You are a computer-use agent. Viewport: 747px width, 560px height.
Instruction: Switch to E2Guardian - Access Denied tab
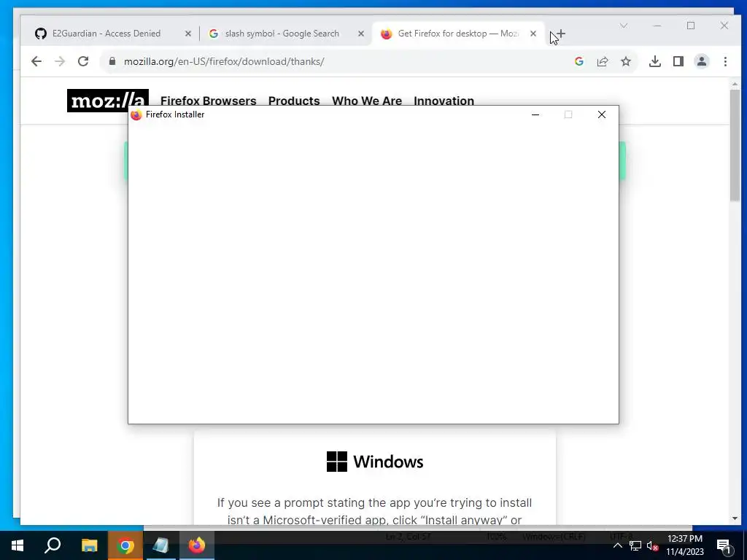tap(107, 34)
